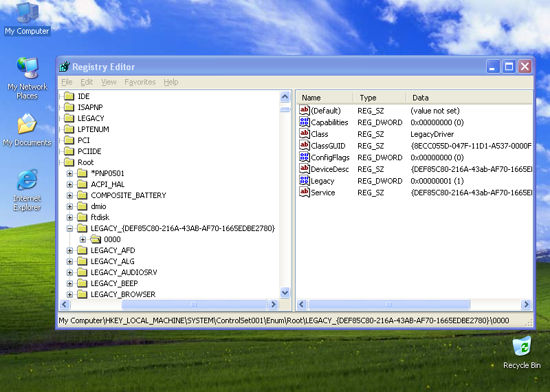This screenshot has height=392, width=550.
Task: Sort values by Name column header
Action: 324,98
